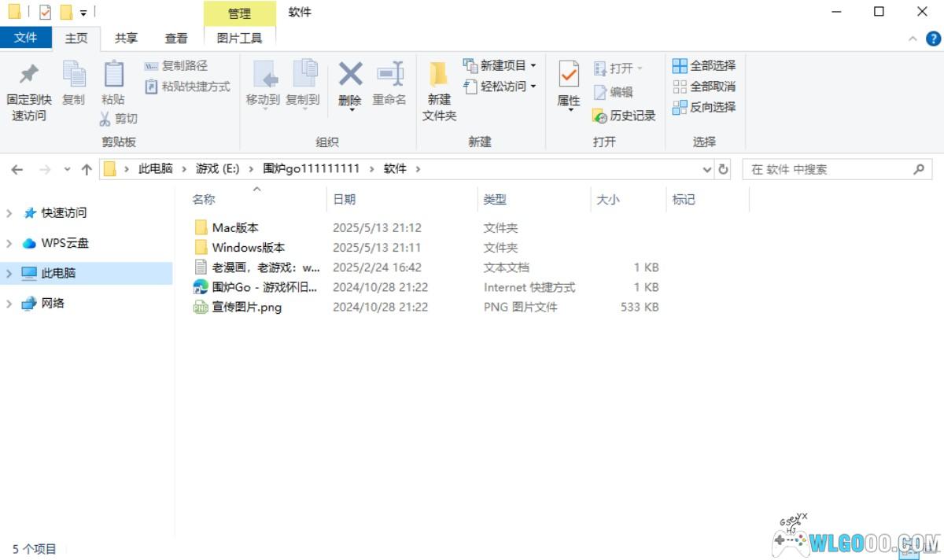Image resolution: width=944 pixels, height=560 pixels.
Task: Open the address bar history dropdown
Action: click(x=706, y=169)
